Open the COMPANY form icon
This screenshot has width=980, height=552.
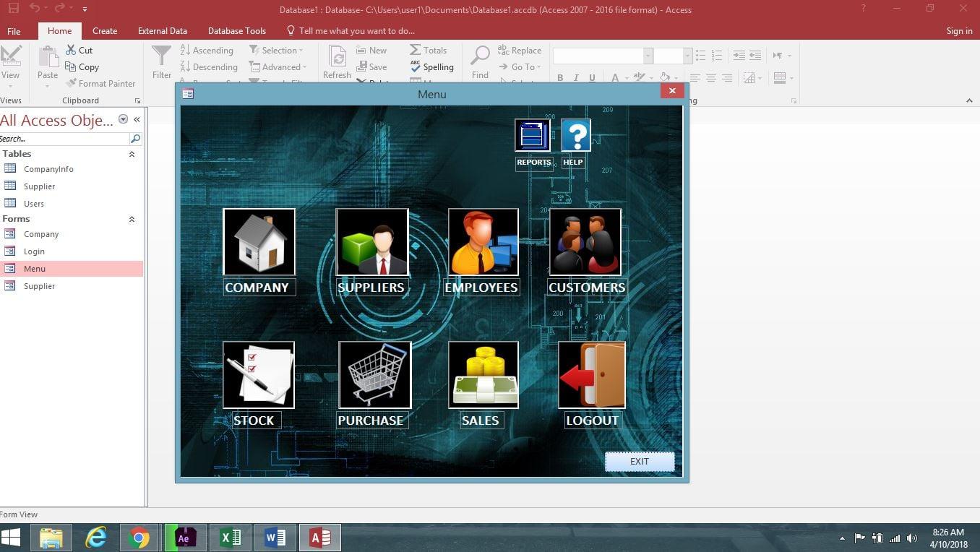point(259,241)
